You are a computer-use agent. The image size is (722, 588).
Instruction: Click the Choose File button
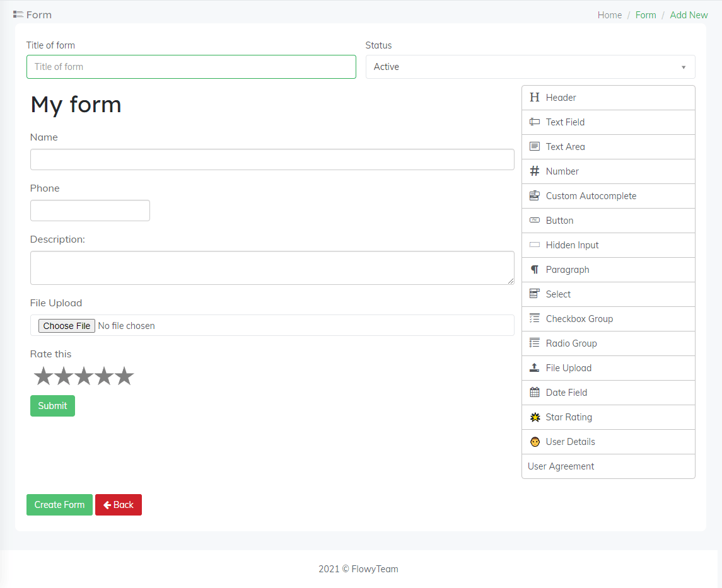(67, 326)
